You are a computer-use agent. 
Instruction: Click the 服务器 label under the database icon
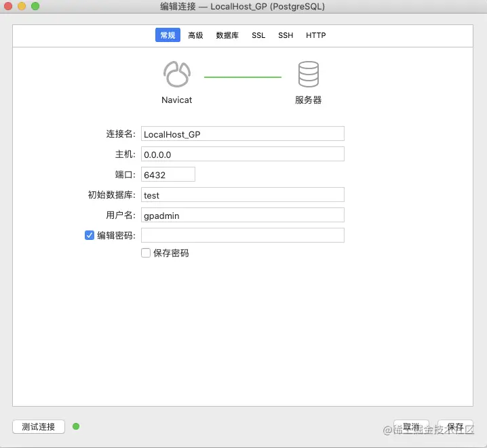click(x=308, y=100)
